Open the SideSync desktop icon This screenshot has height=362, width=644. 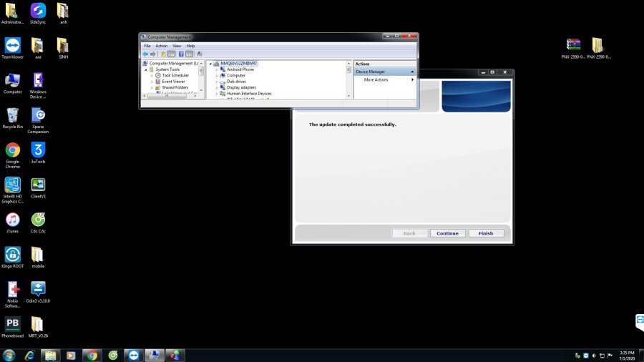(x=38, y=11)
